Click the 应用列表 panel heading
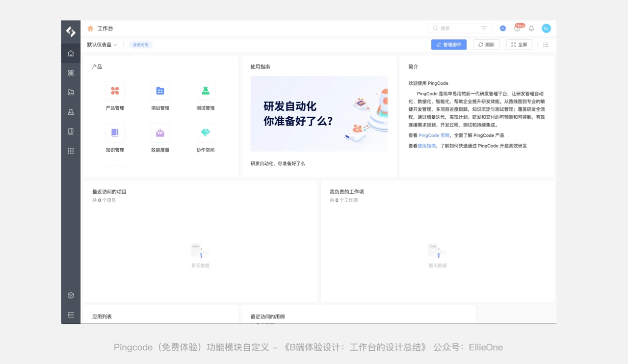Image resolution: width=628 pixels, height=364 pixels. (x=102, y=316)
